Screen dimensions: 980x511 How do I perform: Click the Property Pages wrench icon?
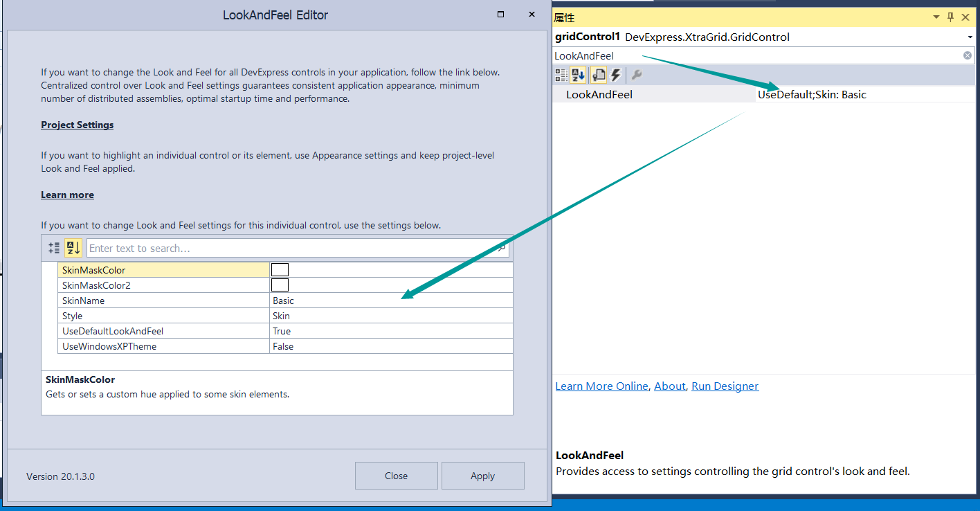coord(637,75)
